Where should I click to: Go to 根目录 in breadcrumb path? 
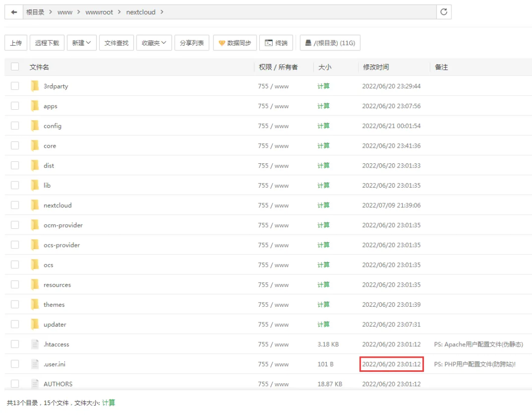35,12
